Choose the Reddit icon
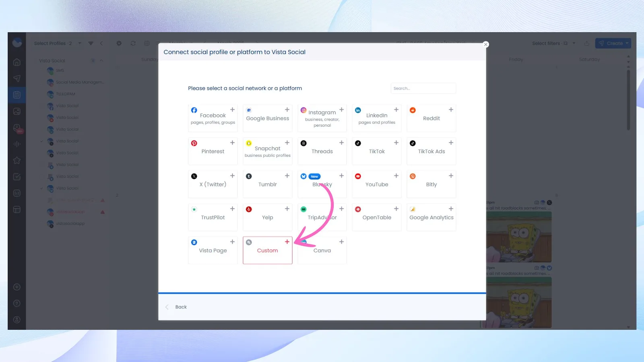Viewport: 644px width, 362px height. [x=413, y=110]
